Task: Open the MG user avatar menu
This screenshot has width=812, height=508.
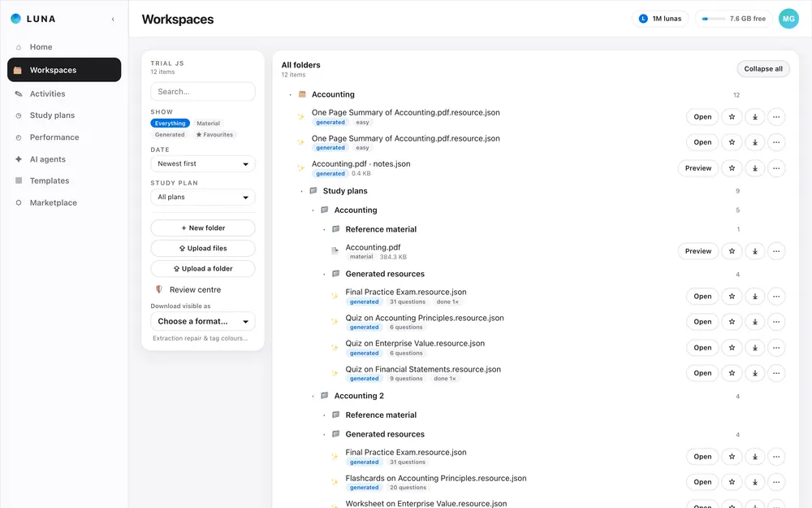Action: click(x=788, y=19)
